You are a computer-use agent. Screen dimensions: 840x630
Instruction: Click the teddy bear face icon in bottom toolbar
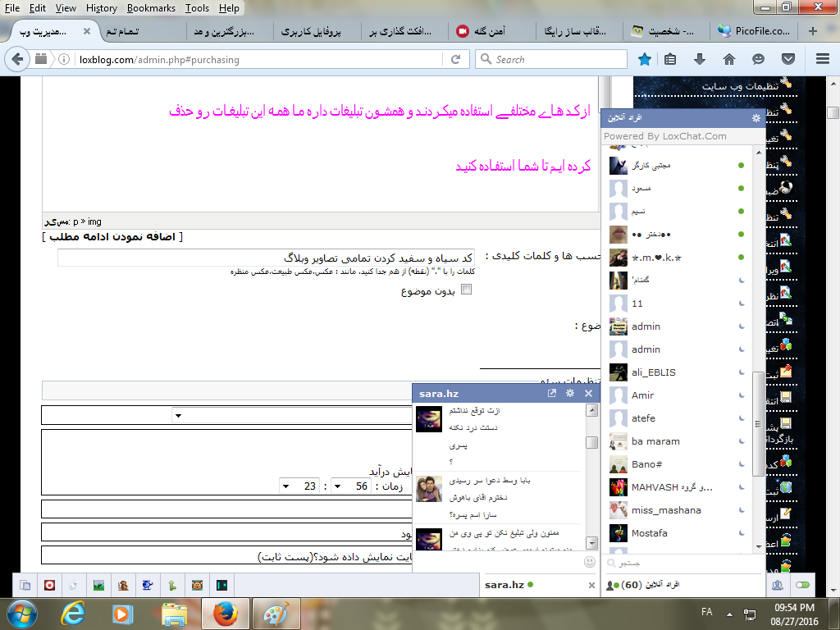pyautogui.click(x=197, y=585)
